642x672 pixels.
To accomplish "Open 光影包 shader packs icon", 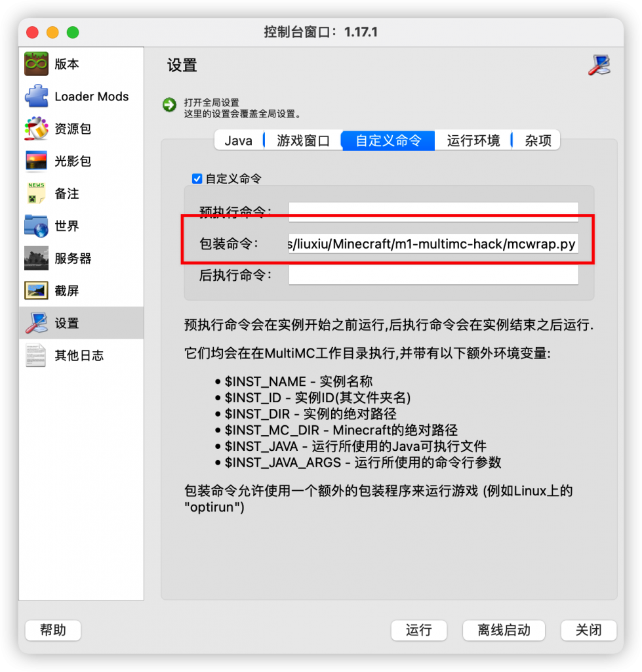I will 37,161.
